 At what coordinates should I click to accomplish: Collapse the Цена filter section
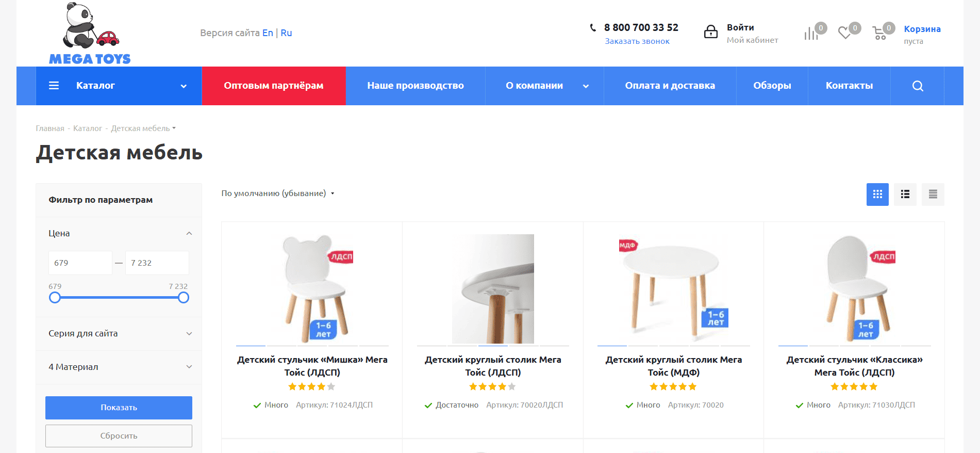click(x=189, y=234)
